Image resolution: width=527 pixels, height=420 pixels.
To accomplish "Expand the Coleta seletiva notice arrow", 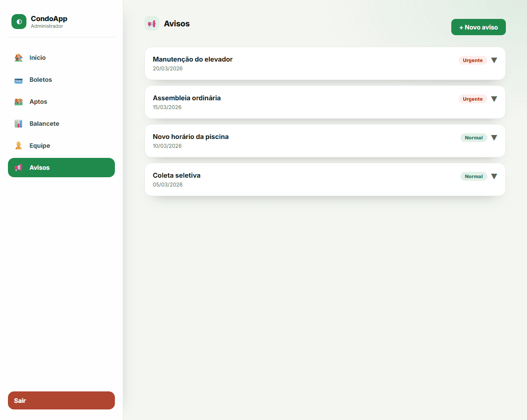I will (x=494, y=176).
